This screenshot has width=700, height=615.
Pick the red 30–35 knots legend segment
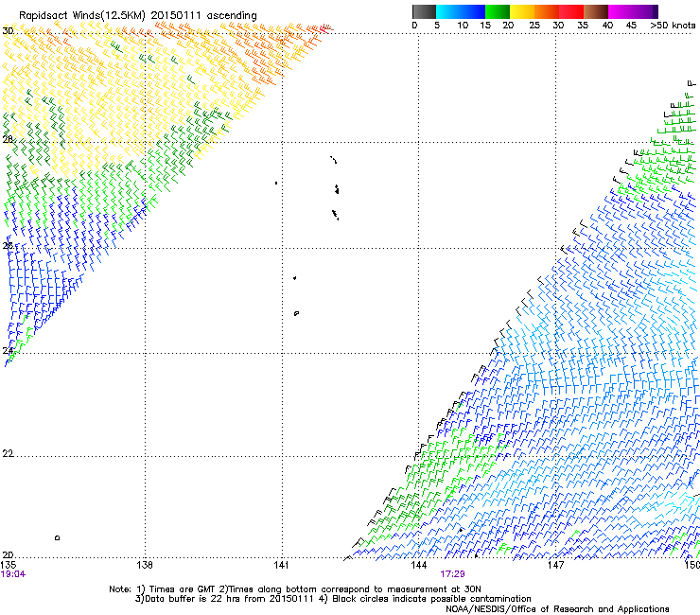point(571,11)
